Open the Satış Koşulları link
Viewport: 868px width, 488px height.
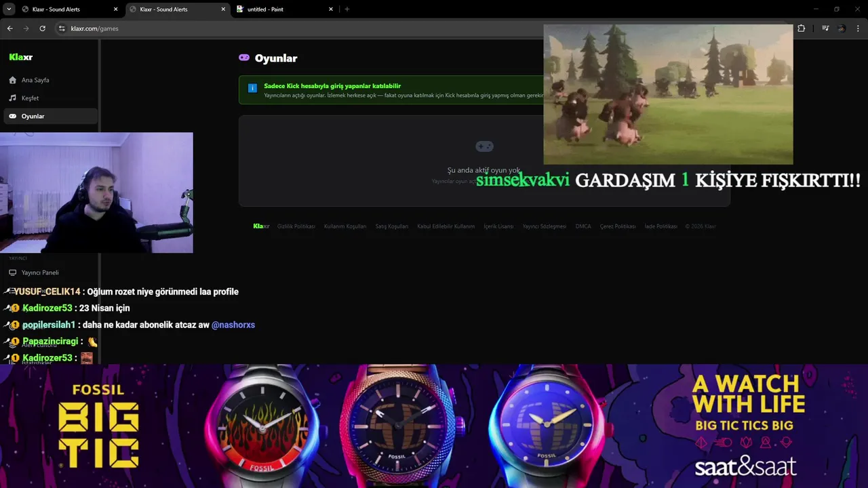pyautogui.click(x=392, y=226)
